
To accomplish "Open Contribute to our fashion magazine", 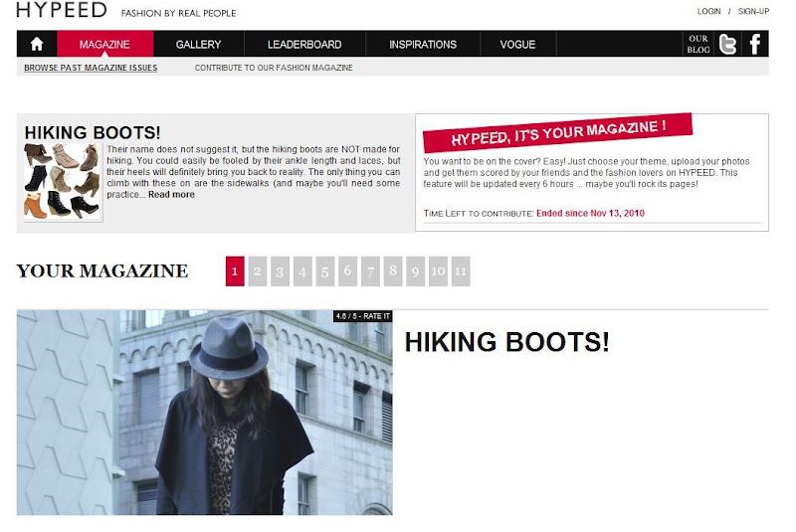I will point(274,68).
